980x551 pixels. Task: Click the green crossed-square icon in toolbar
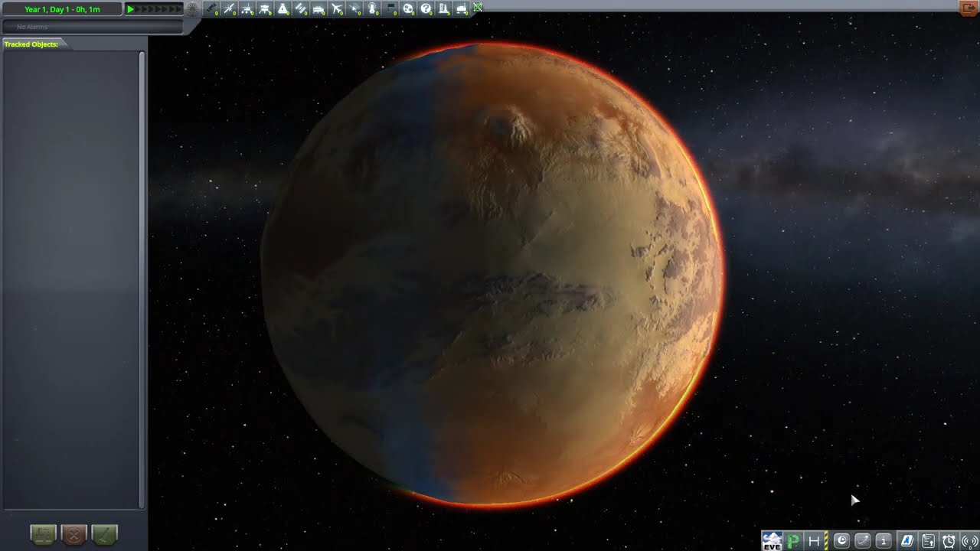tap(478, 8)
